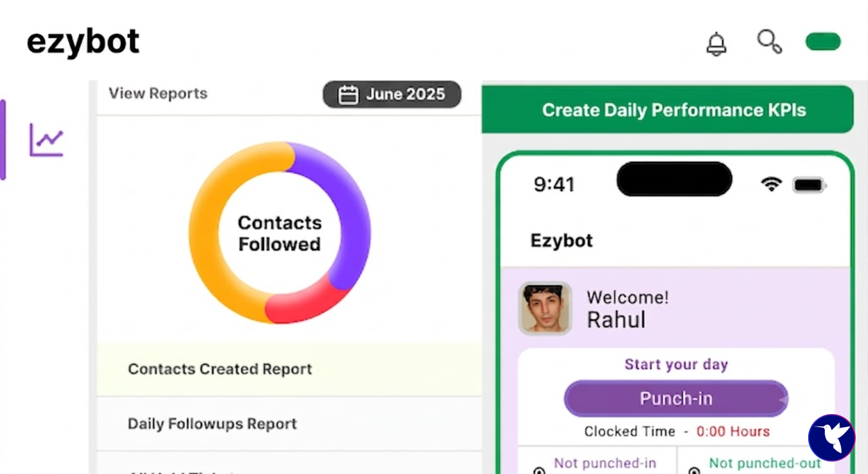Open the notifications bell
The image size is (868, 474).
click(x=716, y=44)
